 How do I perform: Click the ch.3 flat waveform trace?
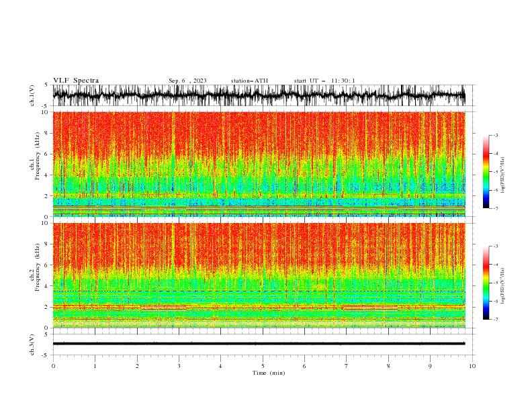(x=259, y=344)
